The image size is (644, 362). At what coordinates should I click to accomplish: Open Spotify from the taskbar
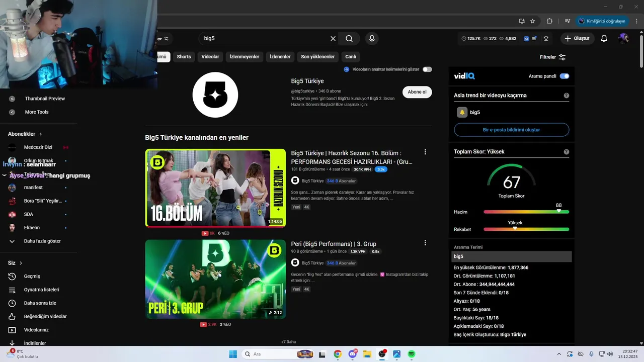(412, 354)
